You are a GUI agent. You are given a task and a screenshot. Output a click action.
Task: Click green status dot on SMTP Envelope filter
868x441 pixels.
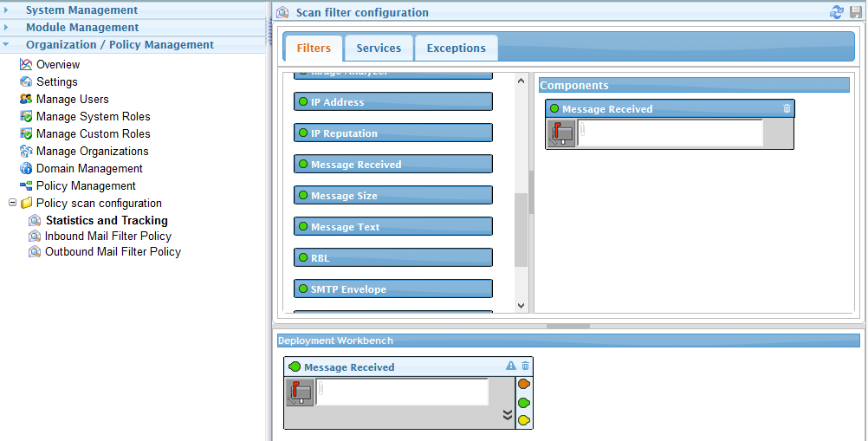[303, 289]
